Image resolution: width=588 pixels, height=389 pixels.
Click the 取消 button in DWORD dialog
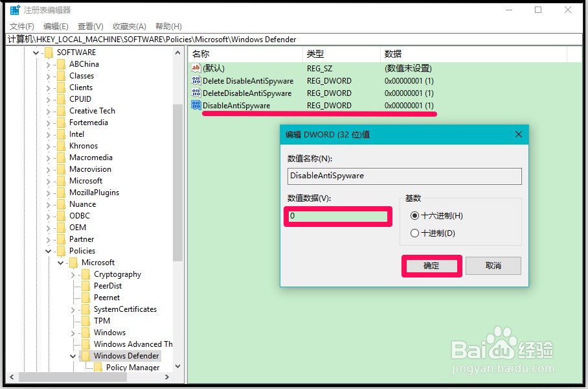click(493, 265)
